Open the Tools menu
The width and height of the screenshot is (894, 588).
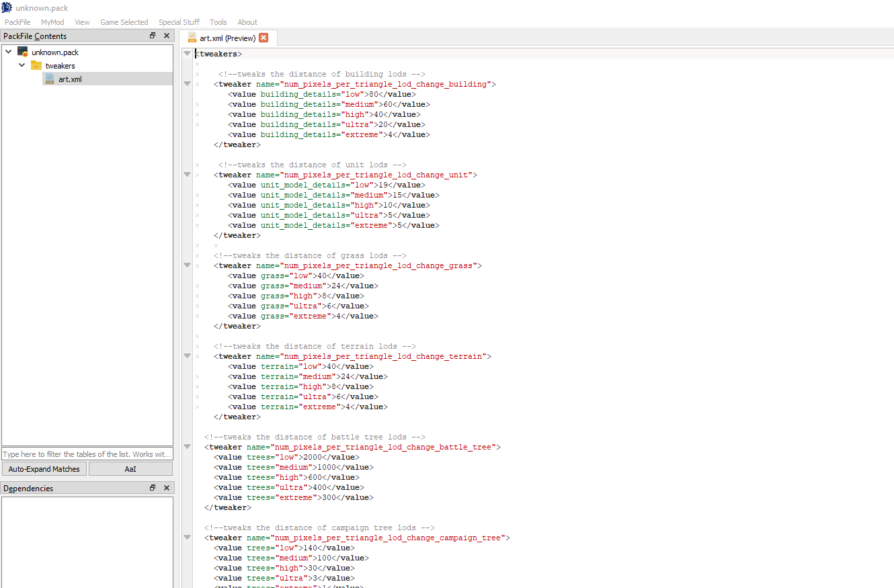(218, 22)
